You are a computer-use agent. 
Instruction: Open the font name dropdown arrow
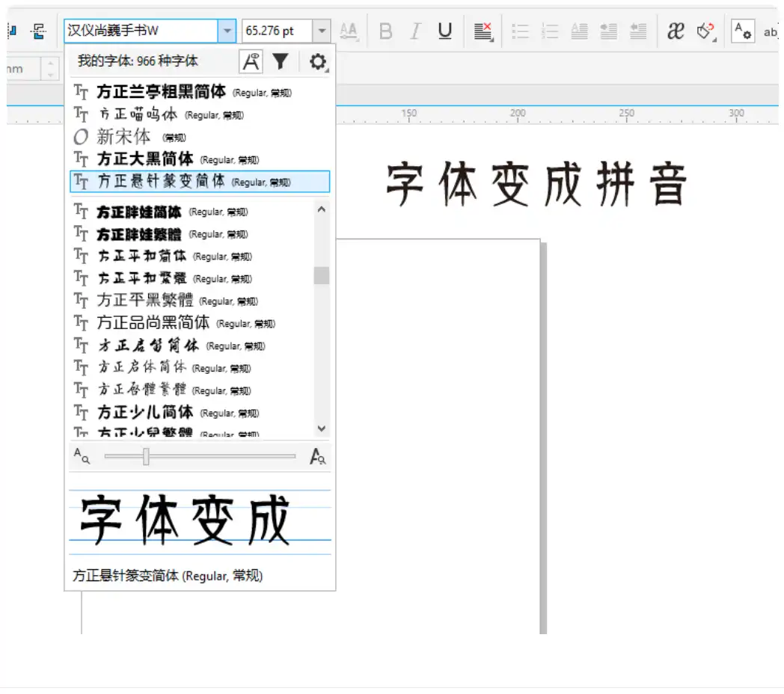[x=227, y=31]
